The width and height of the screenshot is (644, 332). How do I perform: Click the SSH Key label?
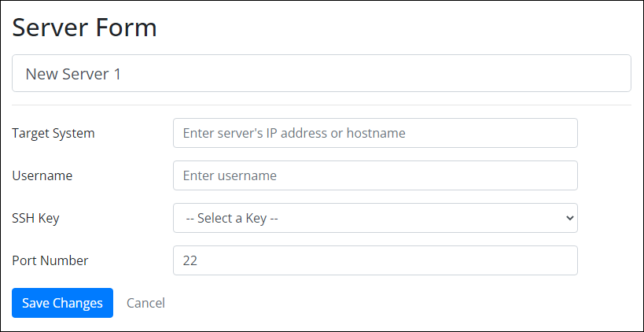[x=36, y=218]
